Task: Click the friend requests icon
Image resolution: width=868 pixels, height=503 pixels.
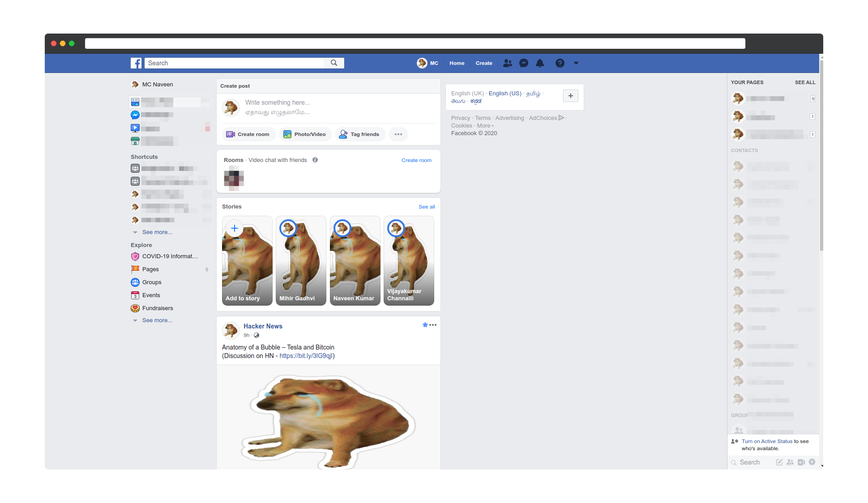Action: (507, 63)
